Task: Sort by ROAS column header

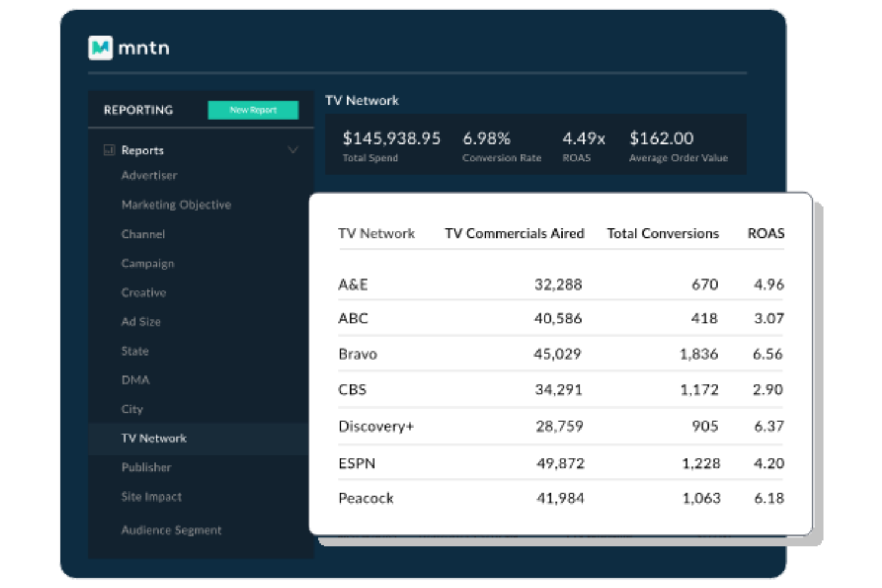Action: pyautogui.click(x=766, y=234)
